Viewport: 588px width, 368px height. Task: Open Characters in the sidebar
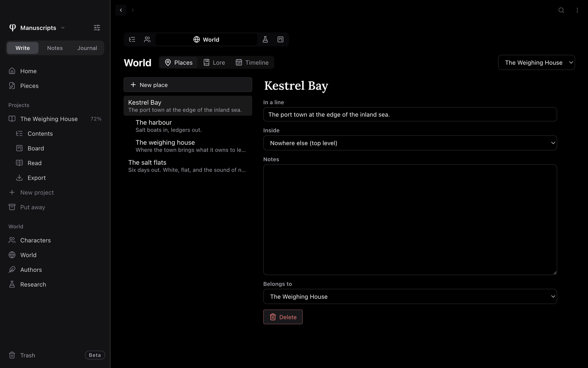[55, 240]
